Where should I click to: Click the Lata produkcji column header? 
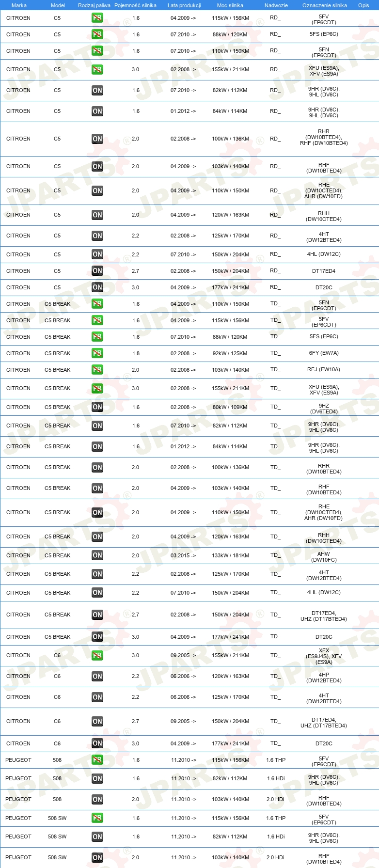point(184,5)
